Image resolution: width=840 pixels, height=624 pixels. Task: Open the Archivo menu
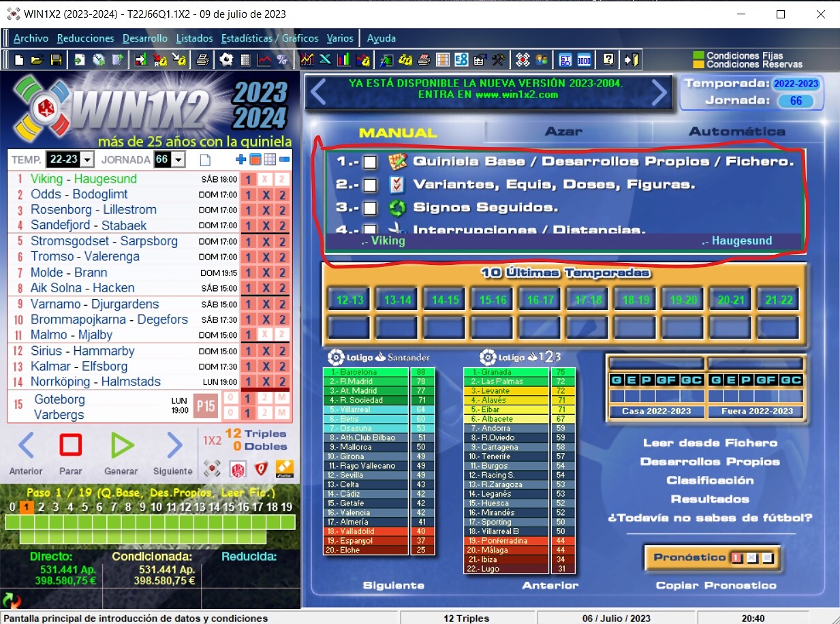coord(31,38)
